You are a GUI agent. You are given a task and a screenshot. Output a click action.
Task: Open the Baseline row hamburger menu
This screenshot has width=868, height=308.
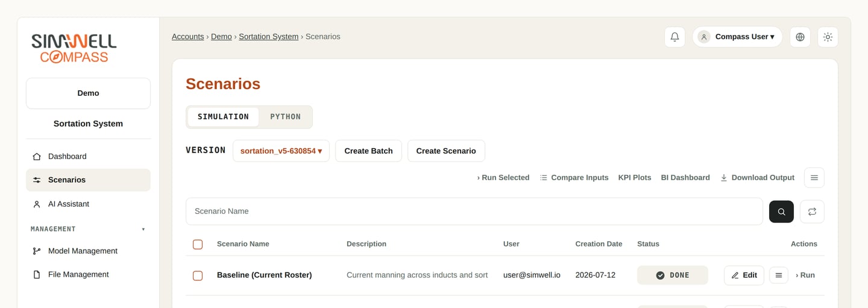tap(779, 275)
